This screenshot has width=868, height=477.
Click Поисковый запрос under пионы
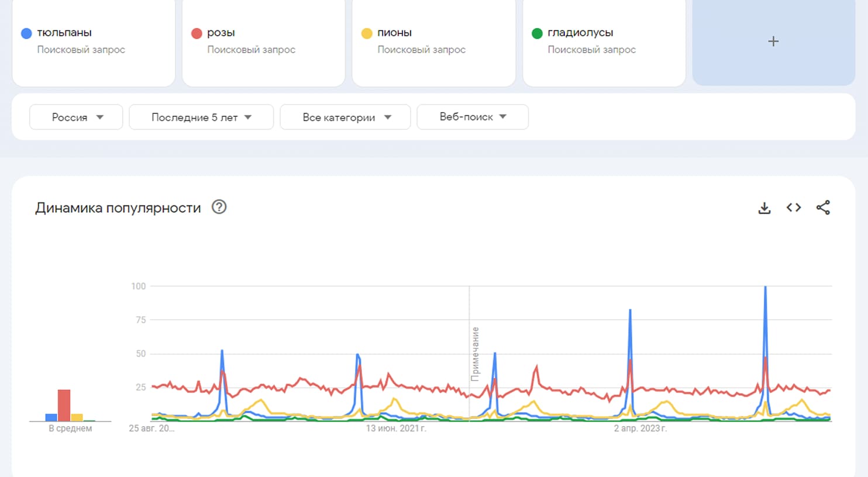point(422,50)
